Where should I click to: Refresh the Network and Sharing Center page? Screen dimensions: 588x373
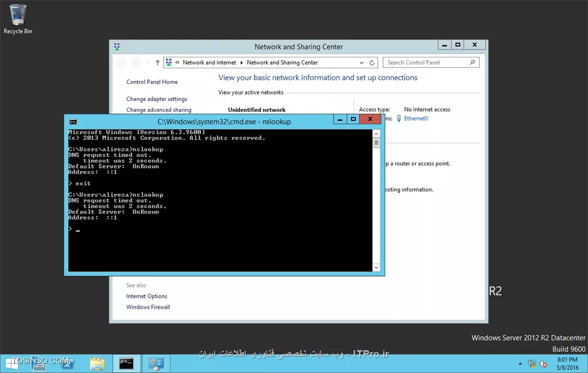pyautogui.click(x=372, y=63)
